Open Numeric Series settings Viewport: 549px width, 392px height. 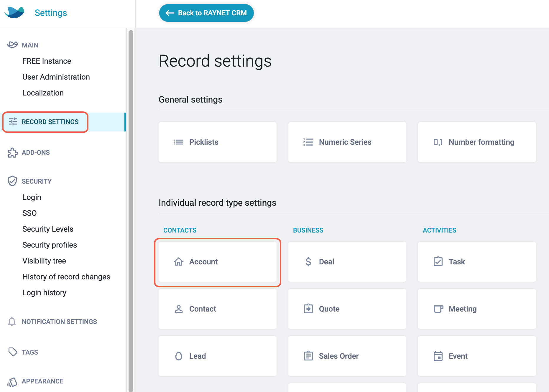coord(347,142)
